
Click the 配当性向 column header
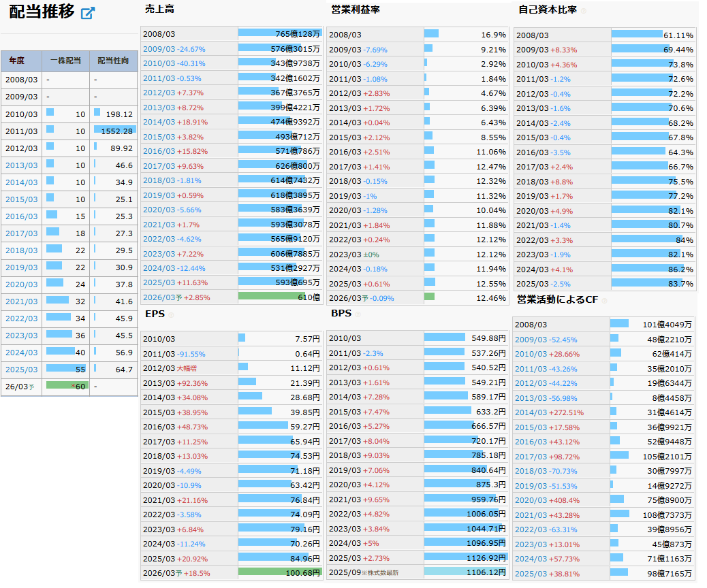tap(113, 61)
